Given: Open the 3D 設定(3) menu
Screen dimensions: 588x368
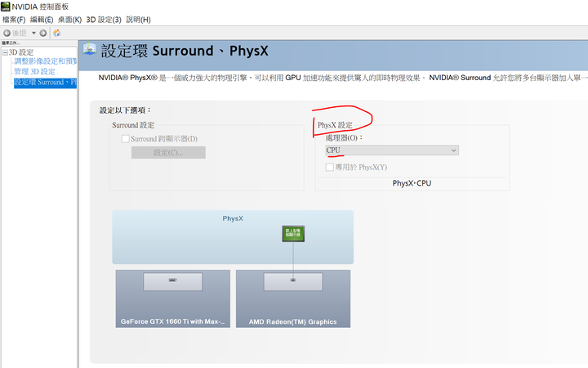Looking at the screenshot, I should click(104, 20).
